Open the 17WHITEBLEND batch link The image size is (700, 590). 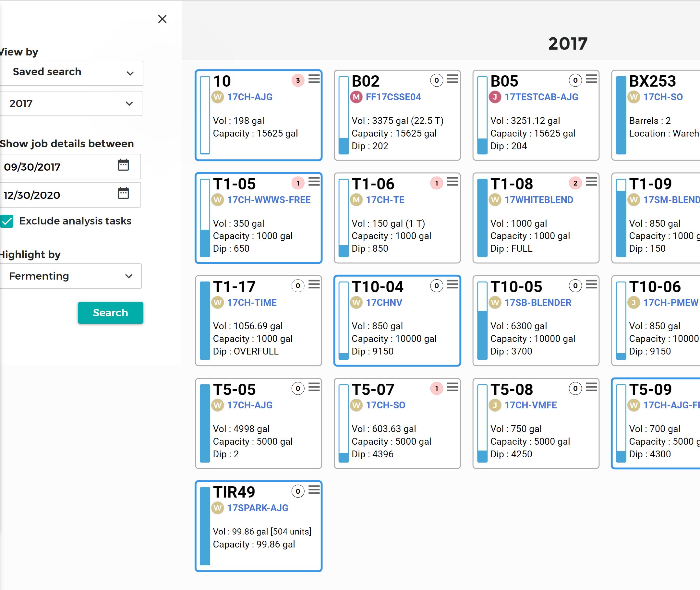(x=539, y=200)
